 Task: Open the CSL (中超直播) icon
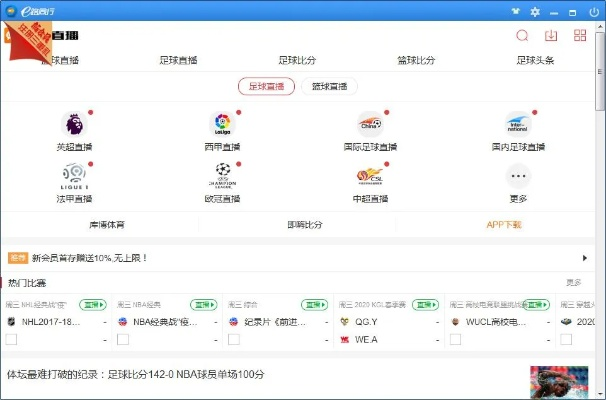tap(370, 176)
